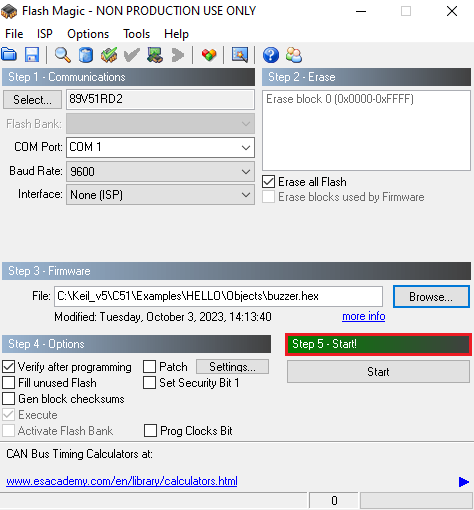Viewport: 474px width, 510px height.
Task: Enable Set Security Bit 1
Action: tap(149, 383)
